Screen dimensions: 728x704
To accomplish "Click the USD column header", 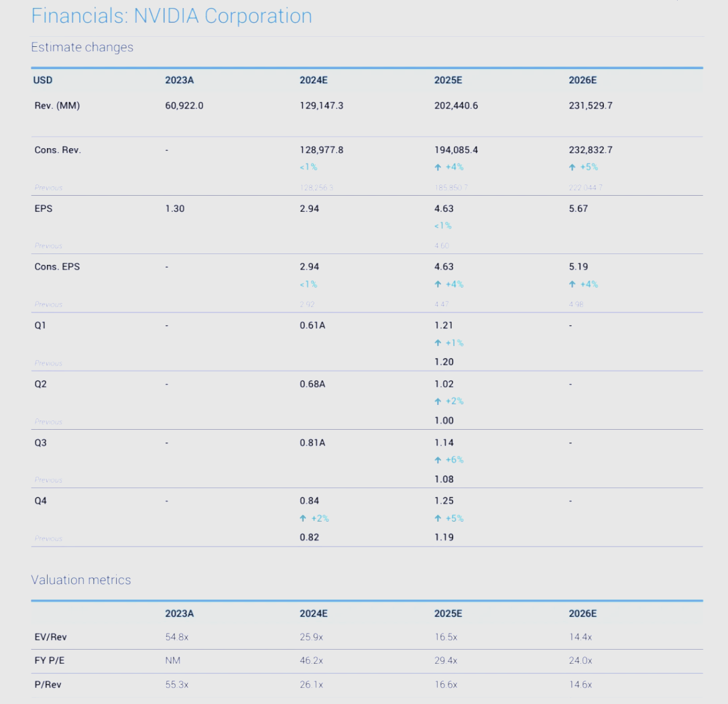I will (x=43, y=80).
